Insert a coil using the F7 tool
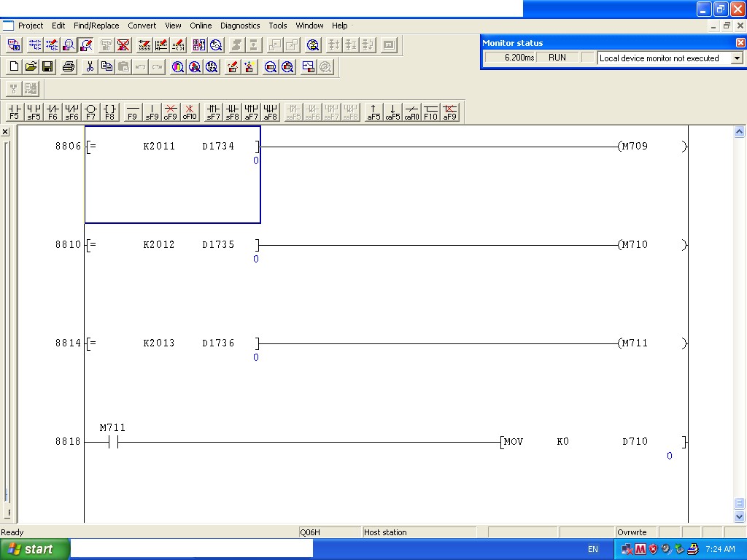Viewport: 747px width, 560px height. (x=90, y=112)
